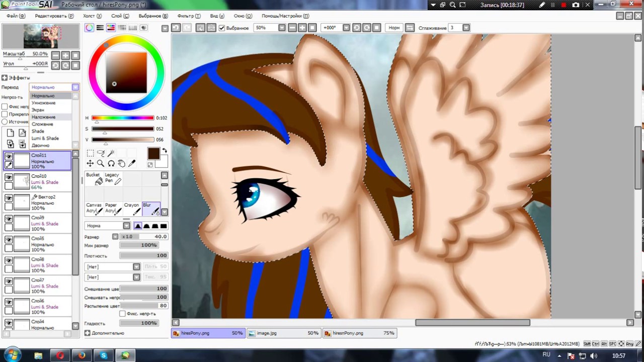Select the Источник radio option
This screenshot has width=644, height=362.
coord(5,122)
